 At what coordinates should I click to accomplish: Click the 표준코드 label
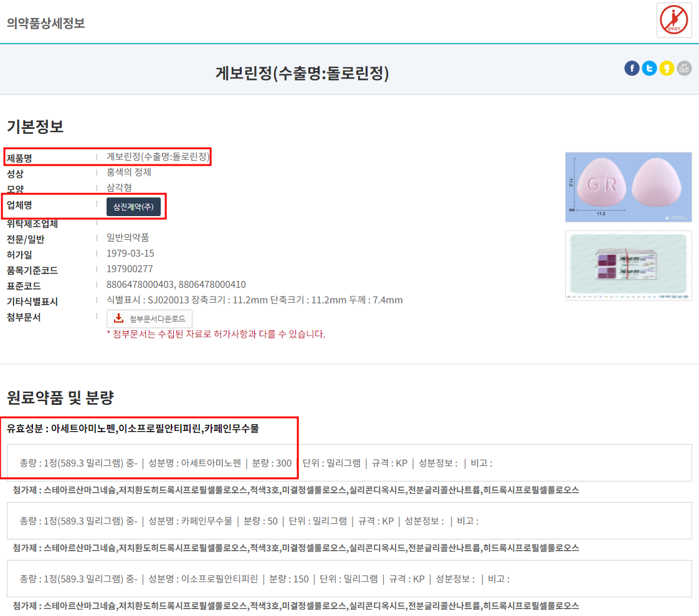click(x=24, y=286)
